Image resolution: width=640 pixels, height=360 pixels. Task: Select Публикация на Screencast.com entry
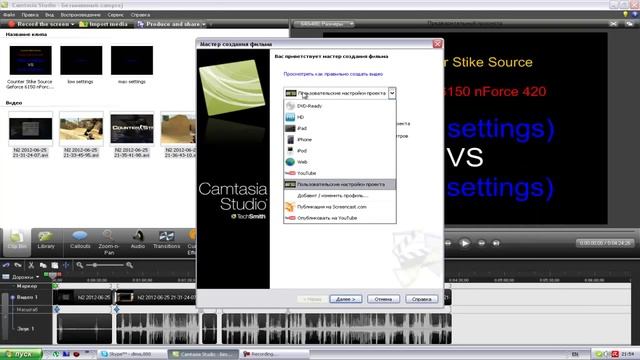tap(340, 207)
